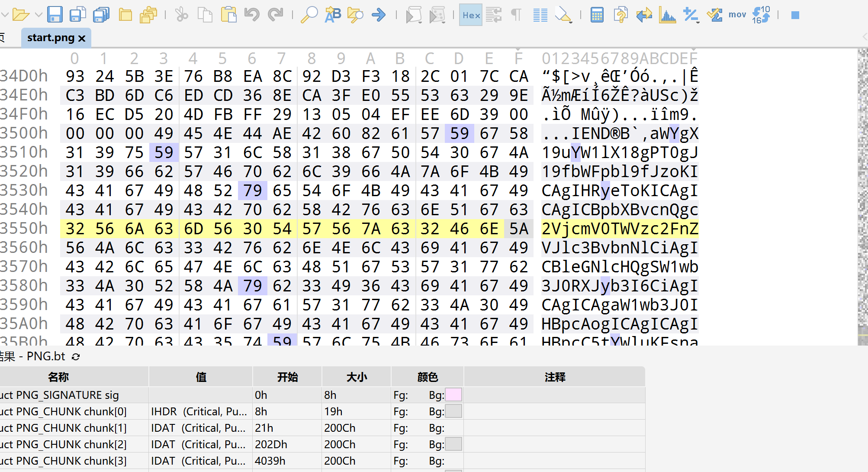
Task: Click the ASCII text 2VjcmV0TWVzc2FnZ
Action: coord(620,229)
